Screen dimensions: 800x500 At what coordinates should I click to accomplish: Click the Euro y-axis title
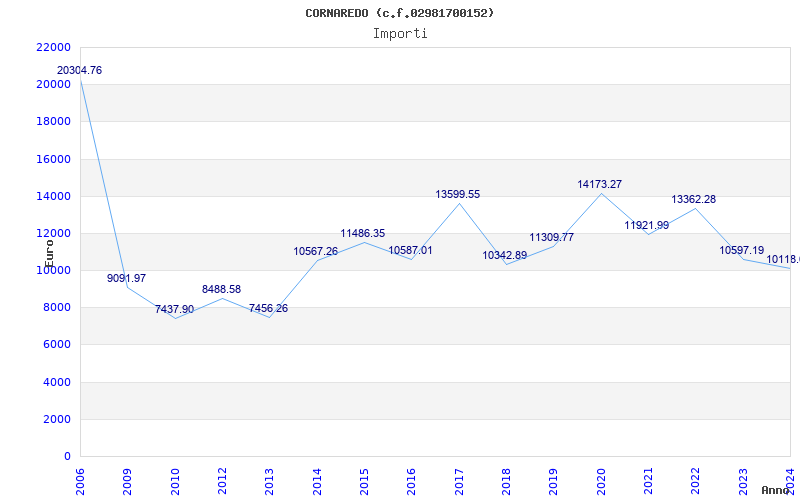tap(49, 254)
